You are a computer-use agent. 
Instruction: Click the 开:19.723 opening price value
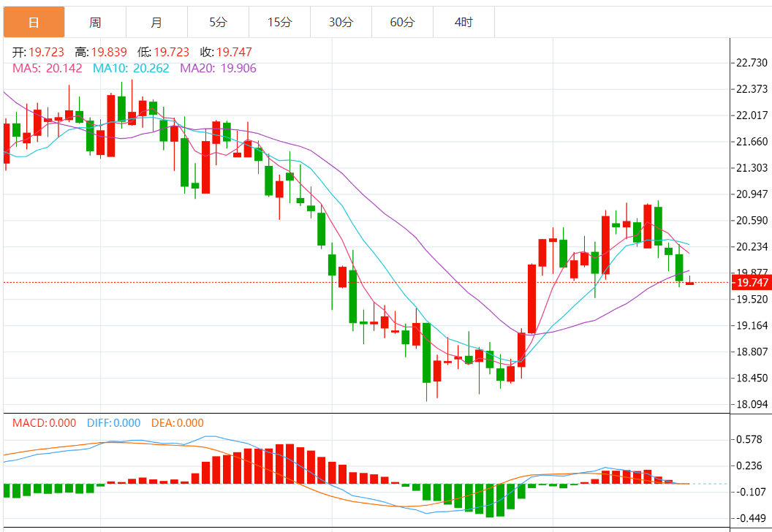(39, 52)
